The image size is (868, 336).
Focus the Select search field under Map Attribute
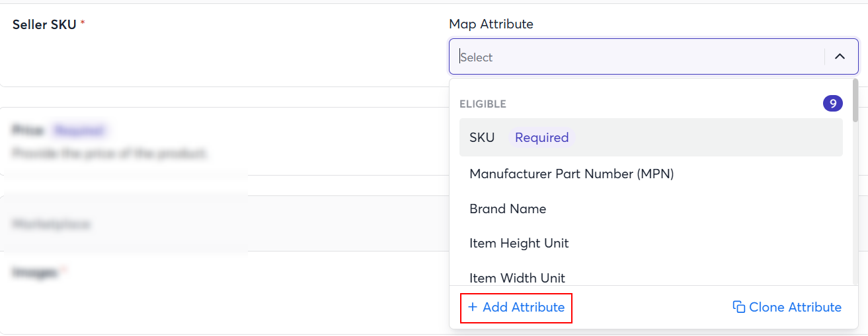(635, 57)
